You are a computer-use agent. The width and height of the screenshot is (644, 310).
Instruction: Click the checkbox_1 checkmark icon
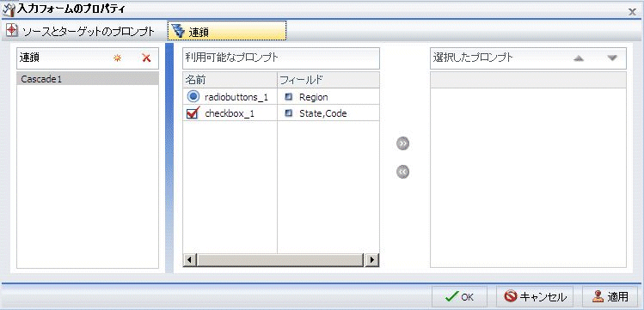pos(193,112)
